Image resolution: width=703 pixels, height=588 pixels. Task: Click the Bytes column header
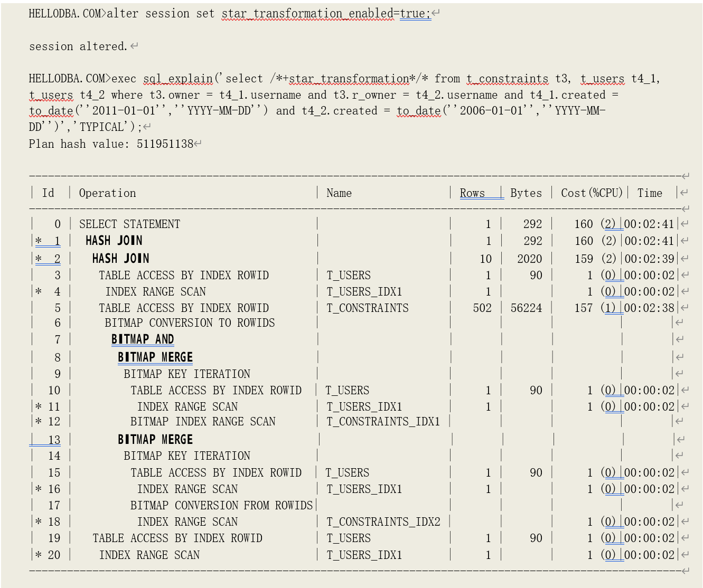pos(526,193)
